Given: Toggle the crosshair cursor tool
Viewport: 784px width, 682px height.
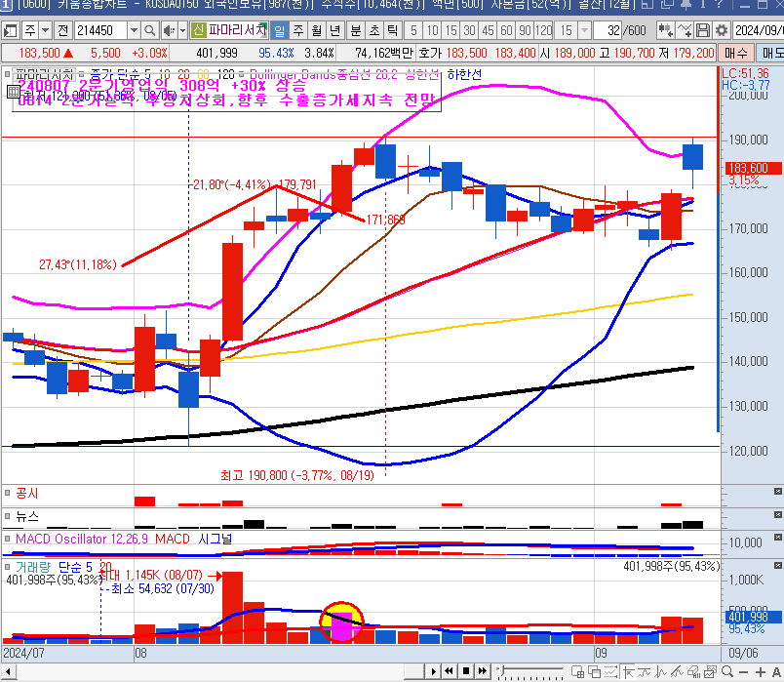Looking at the screenshot, I should pos(628,672).
